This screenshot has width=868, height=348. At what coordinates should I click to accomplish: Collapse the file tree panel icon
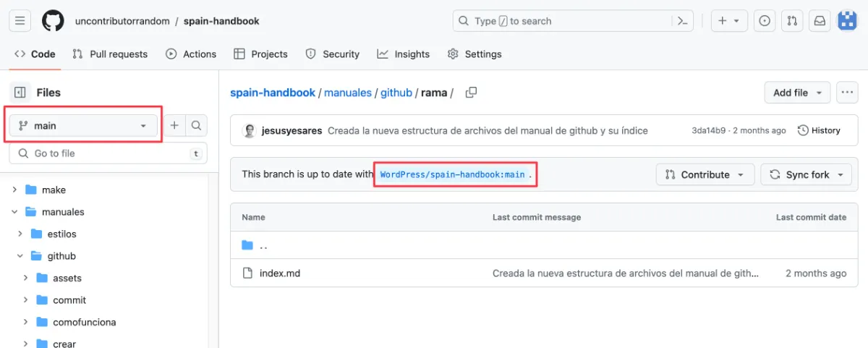(x=20, y=93)
